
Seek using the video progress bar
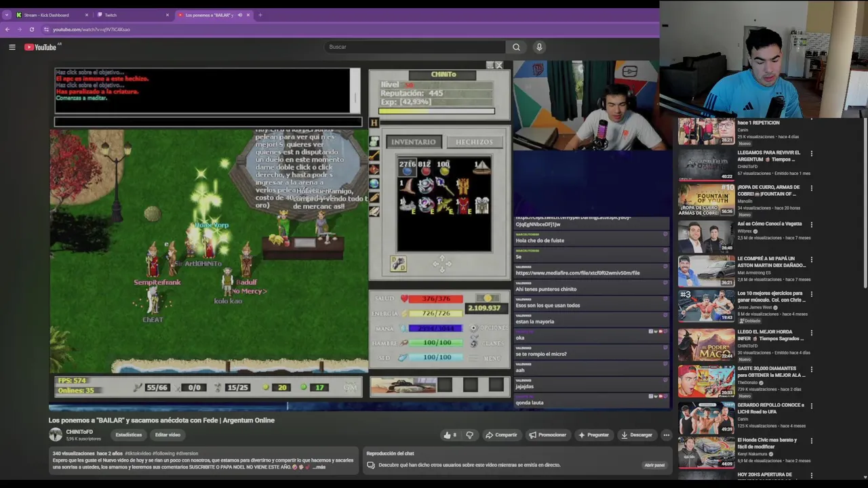coord(359,407)
